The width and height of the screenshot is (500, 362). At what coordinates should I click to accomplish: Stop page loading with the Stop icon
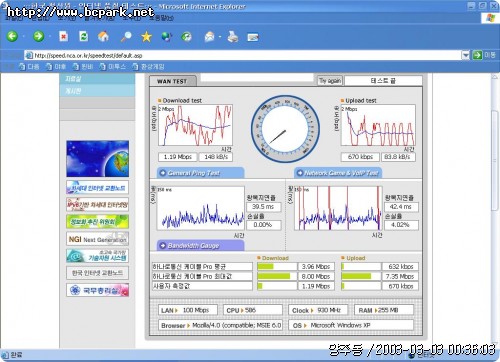tap(63, 36)
